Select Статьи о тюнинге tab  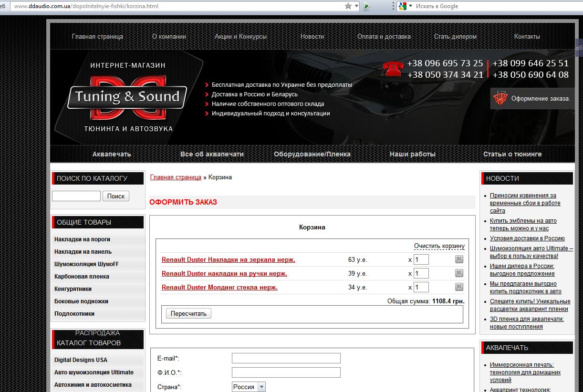(512, 154)
